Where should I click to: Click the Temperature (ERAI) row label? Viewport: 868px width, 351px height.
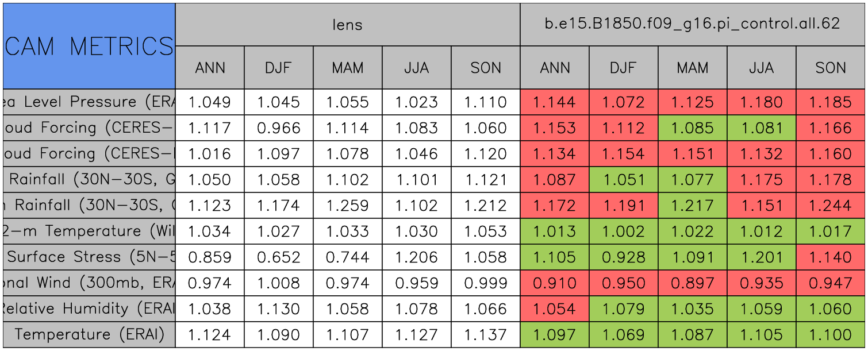89,334
